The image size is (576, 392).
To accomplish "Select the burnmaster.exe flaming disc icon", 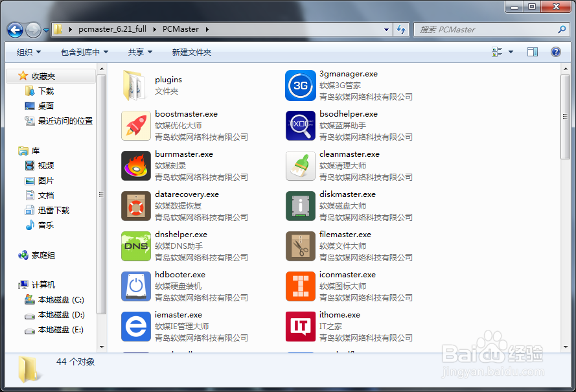I will pos(136,166).
